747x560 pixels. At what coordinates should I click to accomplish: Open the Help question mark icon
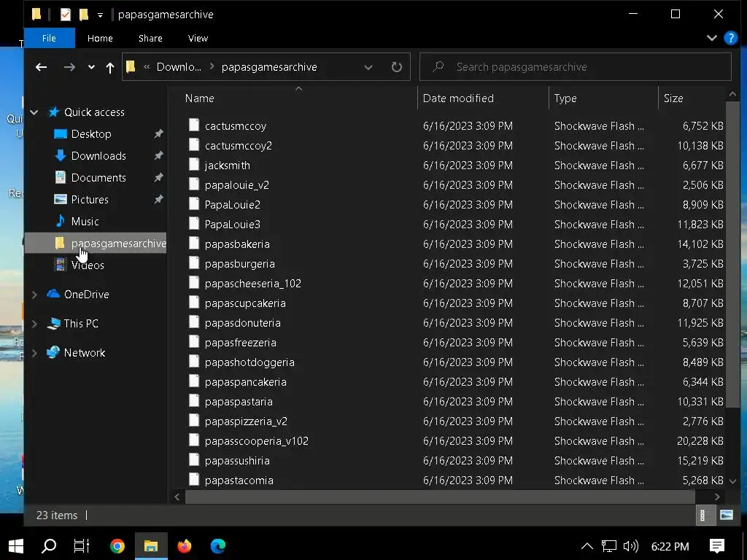point(730,38)
